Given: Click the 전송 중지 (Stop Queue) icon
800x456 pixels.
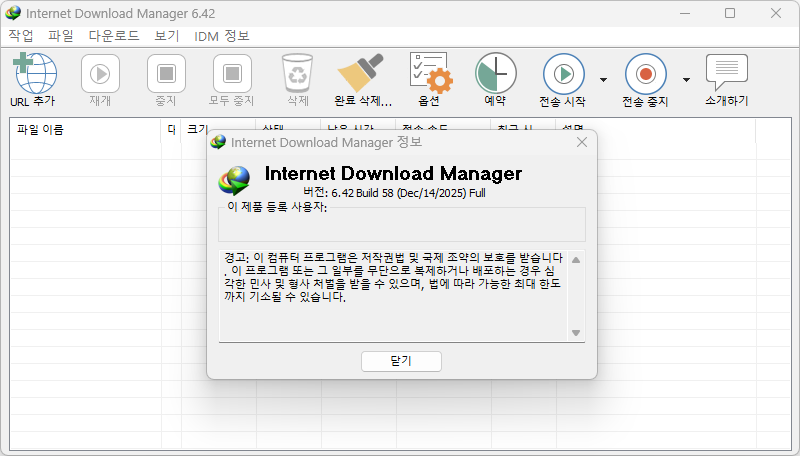Looking at the screenshot, I should (x=645, y=74).
